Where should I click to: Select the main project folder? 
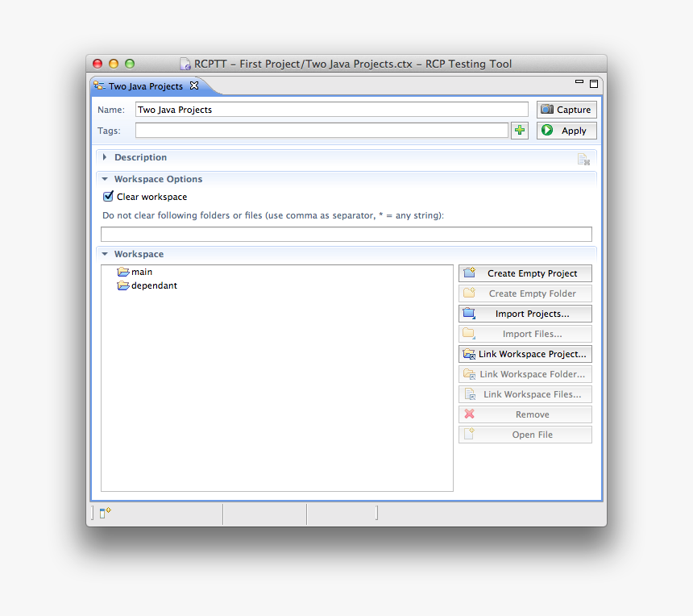tap(141, 273)
